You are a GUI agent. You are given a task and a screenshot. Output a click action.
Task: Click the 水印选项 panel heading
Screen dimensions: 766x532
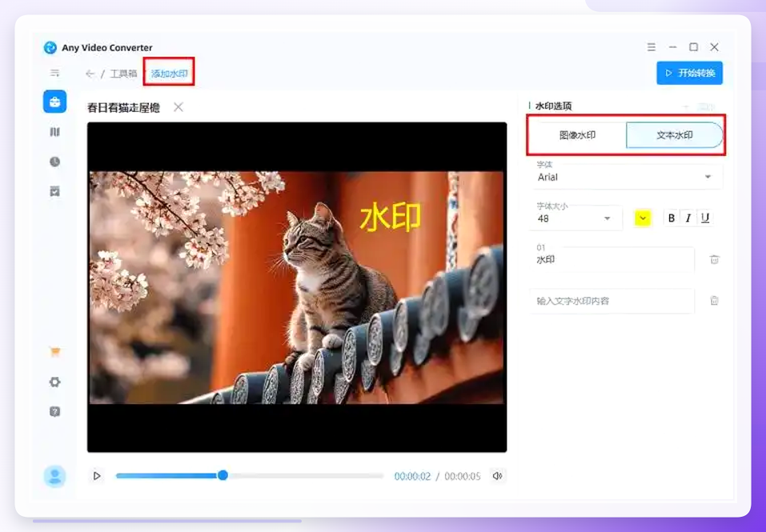click(554, 106)
